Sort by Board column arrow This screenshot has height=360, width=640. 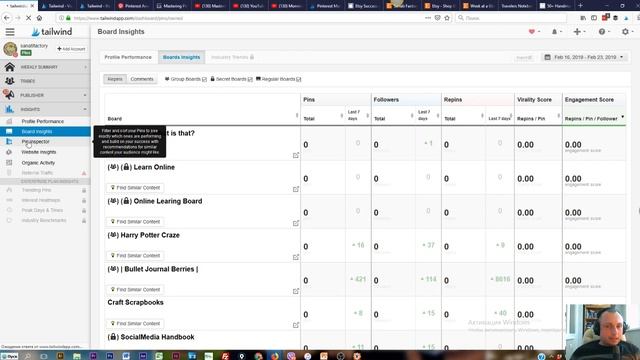click(x=297, y=116)
